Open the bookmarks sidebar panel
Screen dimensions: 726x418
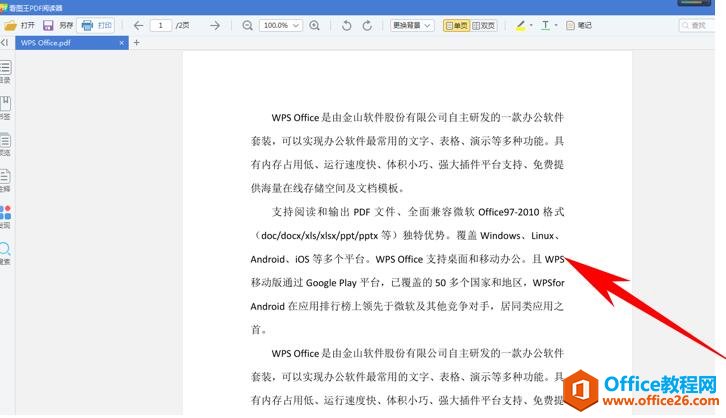(x=6, y=108)
